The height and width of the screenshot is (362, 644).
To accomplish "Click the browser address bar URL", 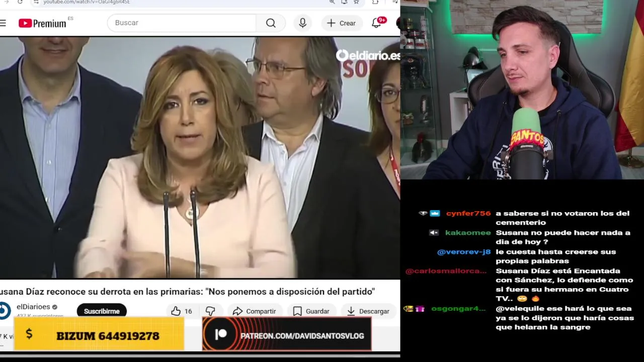I will pyautogui.click(x=87, y=2).
